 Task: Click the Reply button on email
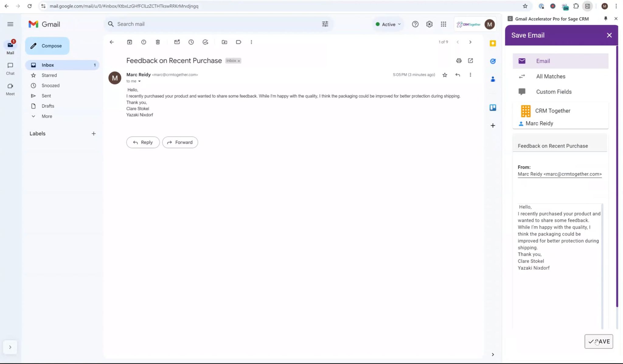tap(143, 142)
